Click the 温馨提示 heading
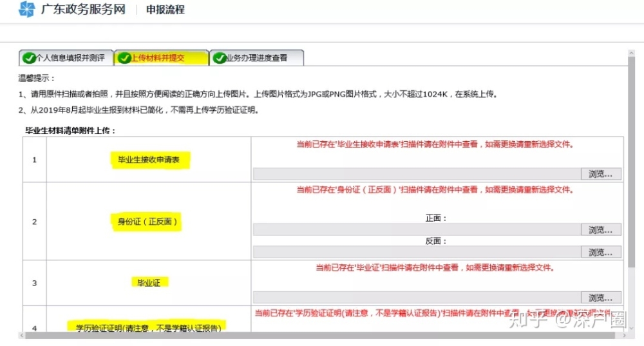The height and width of the screenshot is (346, 644). coord(36,78)
